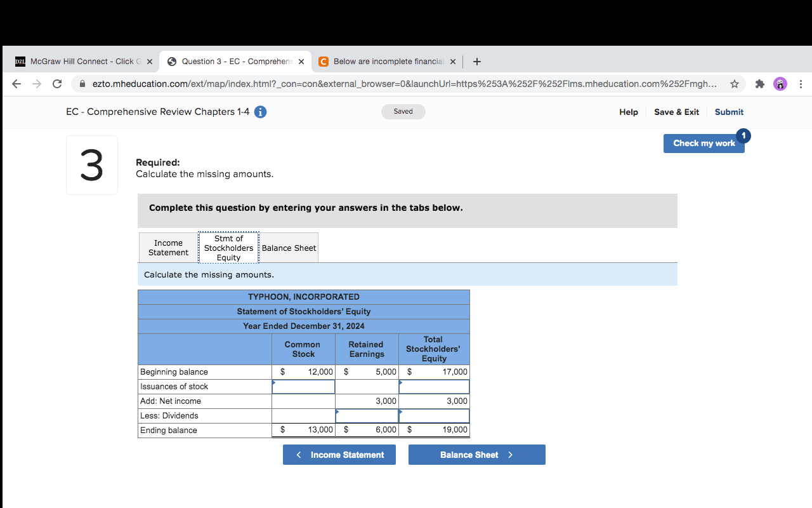Click the Total Stockholders' Equity header
812x508 pixels.
pos(433,349)
